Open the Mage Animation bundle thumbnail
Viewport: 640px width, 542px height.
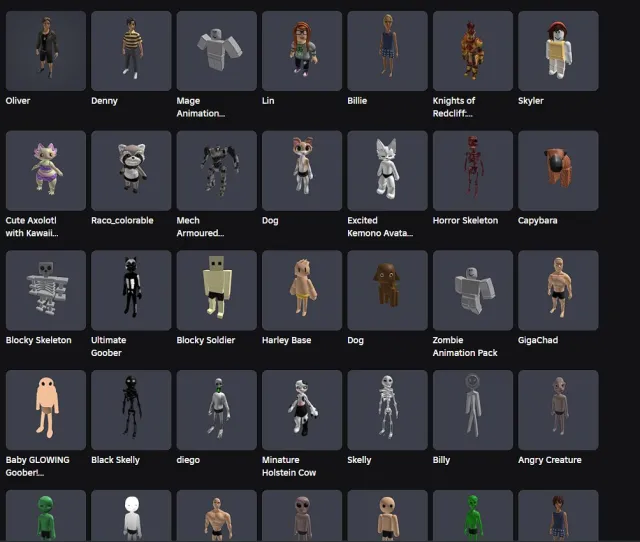click(217, 51)
